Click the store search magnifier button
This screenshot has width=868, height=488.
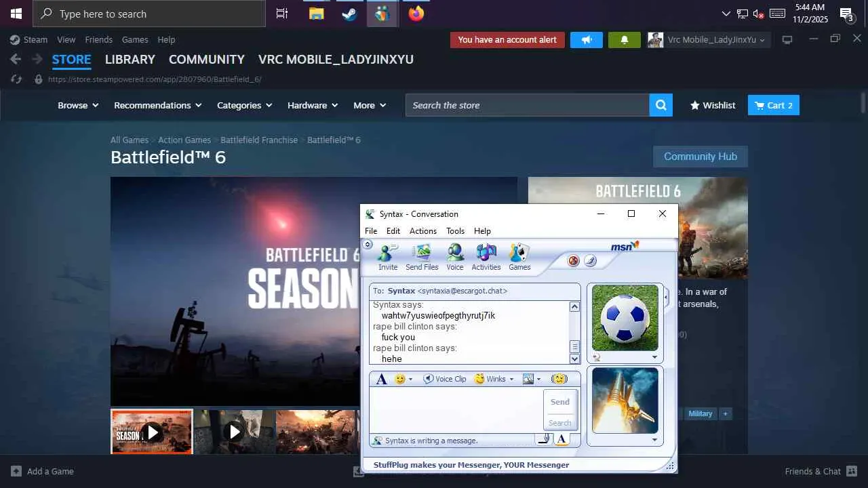(x=661, y=105)
